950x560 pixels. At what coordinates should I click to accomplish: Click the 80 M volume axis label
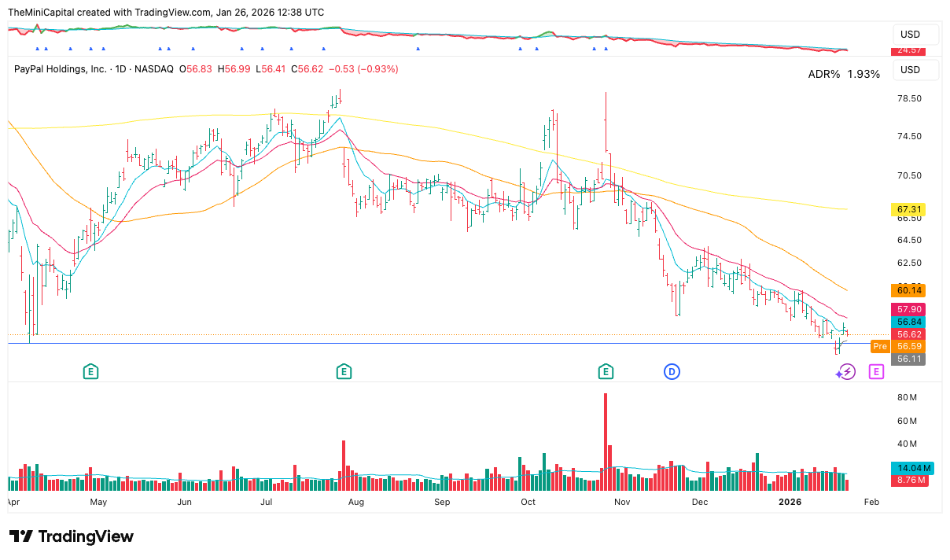908,397
